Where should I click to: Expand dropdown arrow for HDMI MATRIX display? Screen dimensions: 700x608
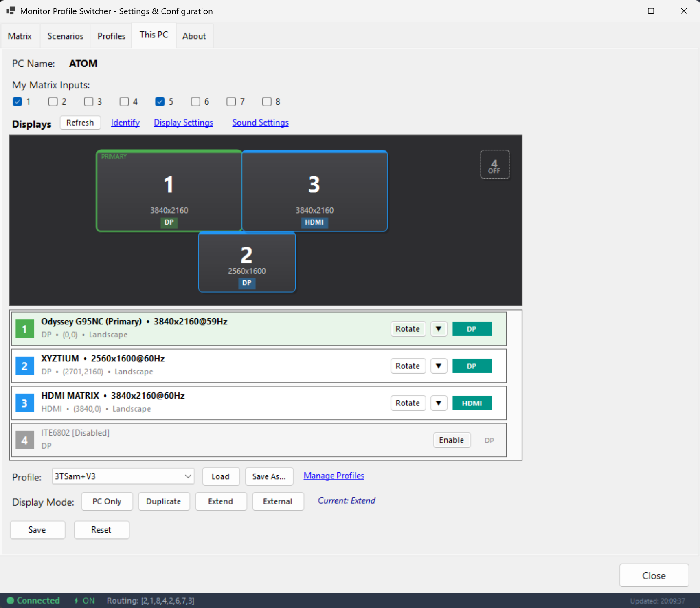[439, 403]
